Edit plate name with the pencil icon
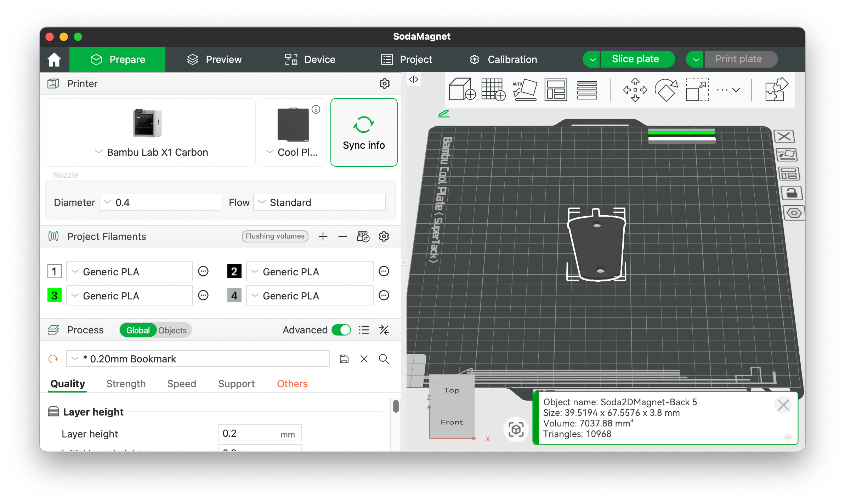Viewport: 845px width, 504px height. (x=443, y=113)
